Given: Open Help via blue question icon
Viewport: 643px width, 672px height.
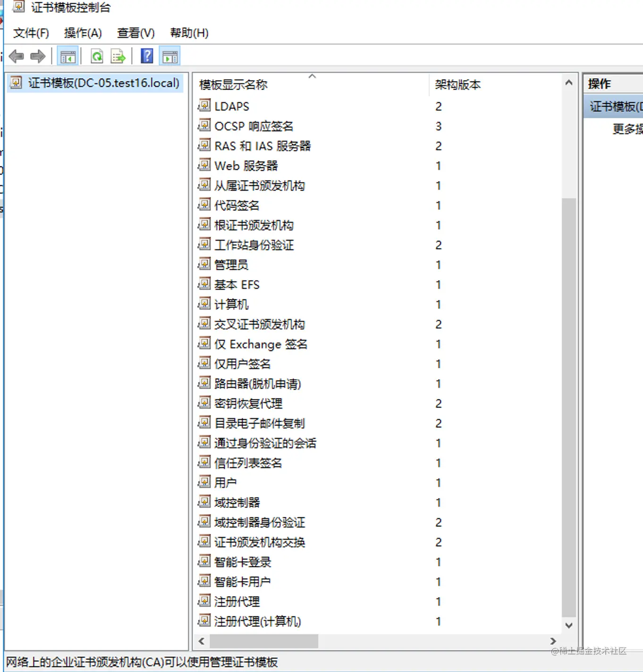Looking at the screenshot, I should click(147, 56).
